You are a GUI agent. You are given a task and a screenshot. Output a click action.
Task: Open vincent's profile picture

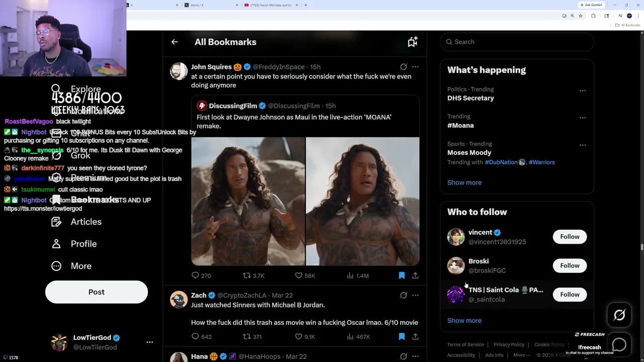(x=456, y=237)
